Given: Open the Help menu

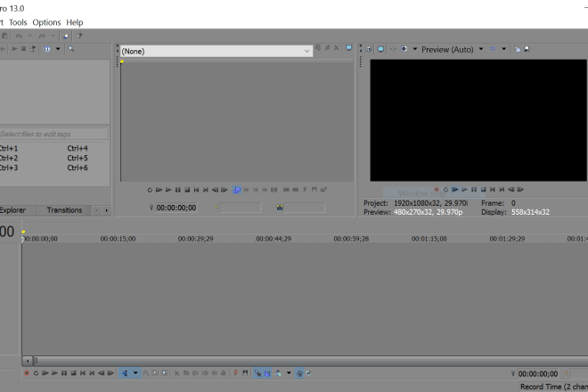Looking at the screenshot, I should (75, 22).
